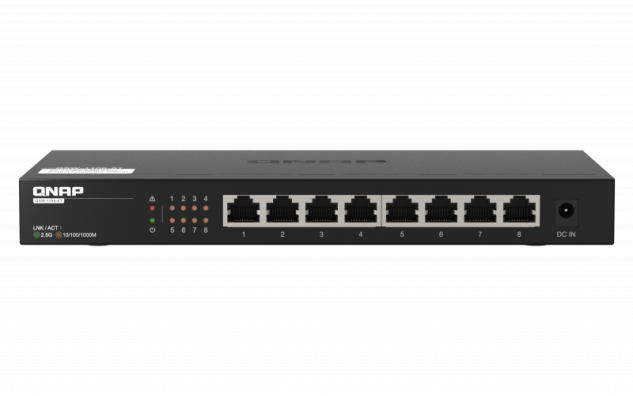Click Ethernet port number 6

[441, 210]
